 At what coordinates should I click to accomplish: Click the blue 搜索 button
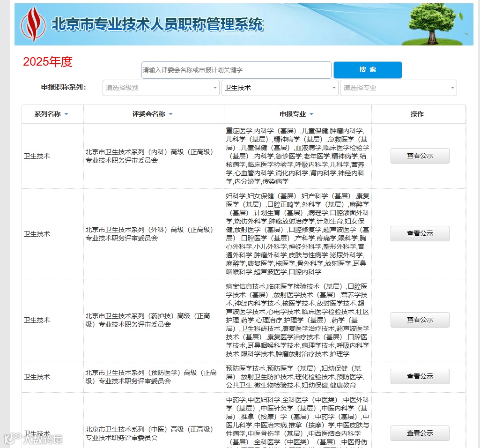[367, 70]
